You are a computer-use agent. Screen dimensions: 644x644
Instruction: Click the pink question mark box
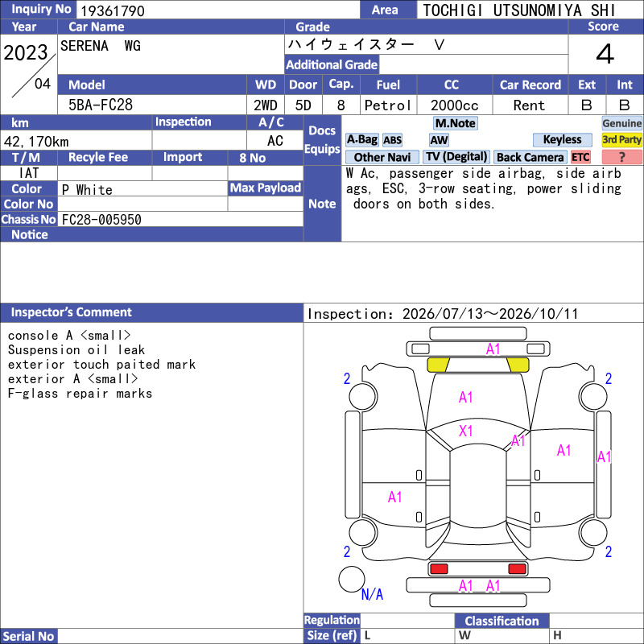[x=621, y=157]
